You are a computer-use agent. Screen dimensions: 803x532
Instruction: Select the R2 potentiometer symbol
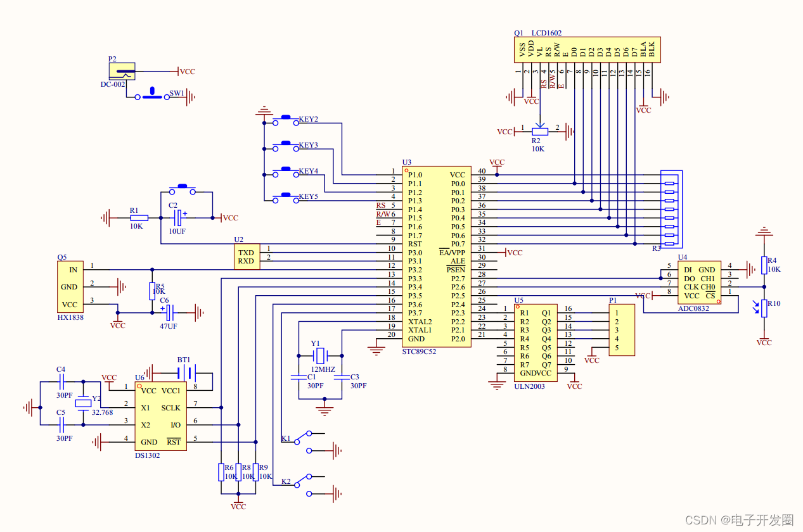(x=539, y=131)
